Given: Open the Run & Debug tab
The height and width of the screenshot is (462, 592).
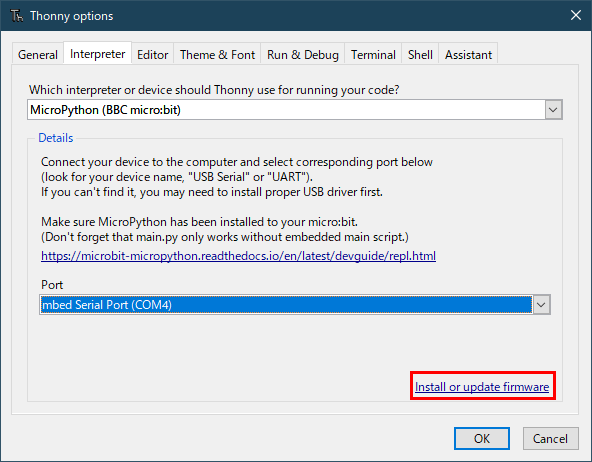Looking at the screenshot, I should (x=303, y=55).
